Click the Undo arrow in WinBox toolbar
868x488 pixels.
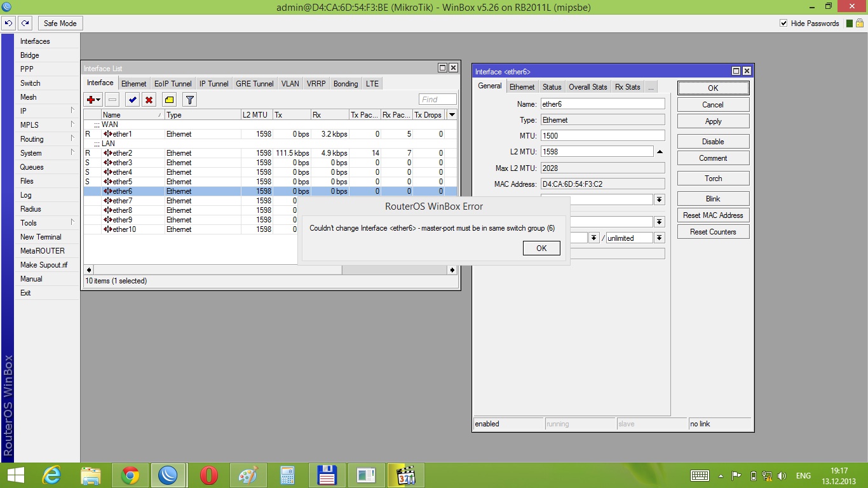point(9,24)
